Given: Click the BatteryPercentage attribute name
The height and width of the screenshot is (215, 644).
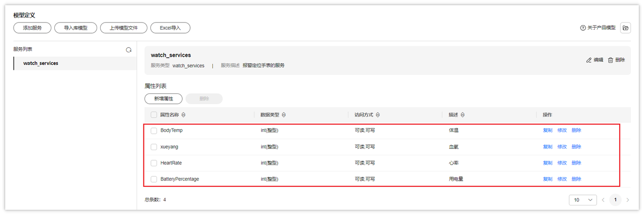Looking at the screenshot, I should [x=180, y=179].
